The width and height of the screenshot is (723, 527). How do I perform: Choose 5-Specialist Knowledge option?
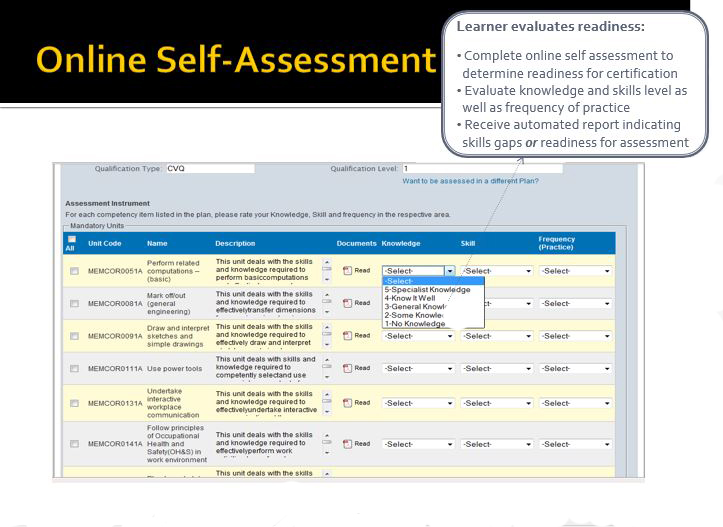coord(433,290)
